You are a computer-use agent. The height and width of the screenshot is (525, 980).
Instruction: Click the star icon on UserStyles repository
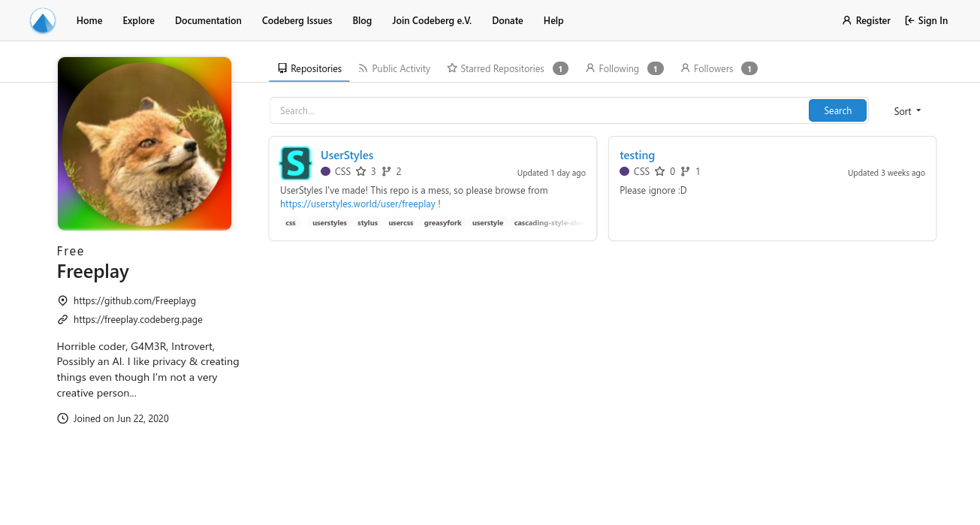click(363, 171)
